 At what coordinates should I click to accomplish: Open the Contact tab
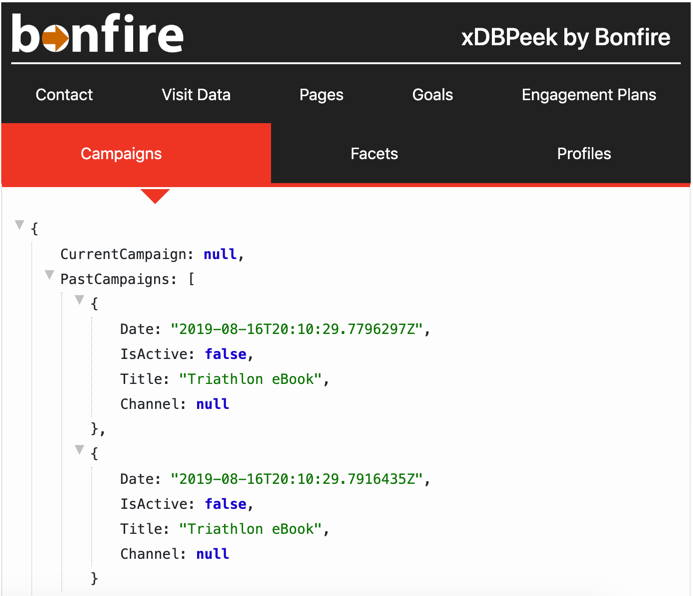64,95
